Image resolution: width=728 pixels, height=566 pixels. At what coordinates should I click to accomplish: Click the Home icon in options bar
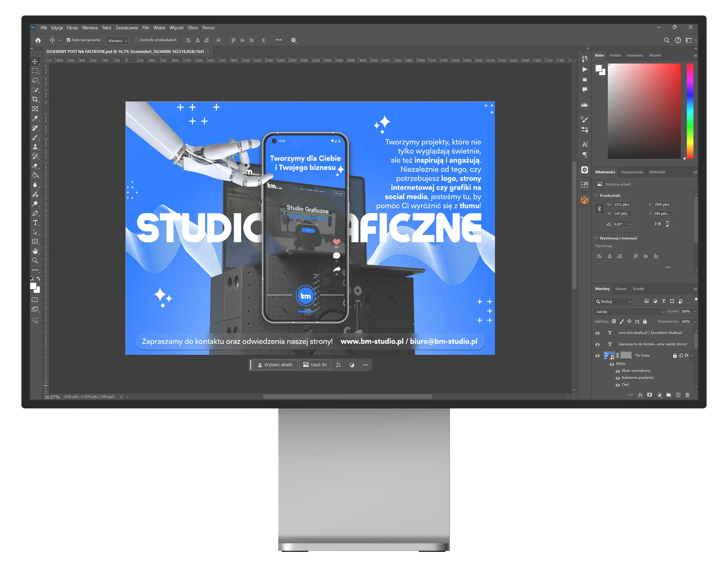38,40
